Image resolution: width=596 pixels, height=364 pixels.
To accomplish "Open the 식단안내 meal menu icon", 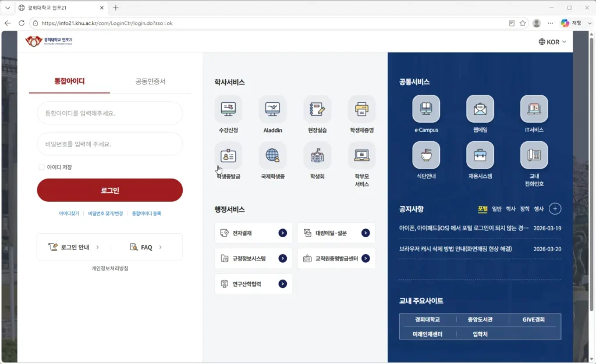I will (x=426, y=155).
